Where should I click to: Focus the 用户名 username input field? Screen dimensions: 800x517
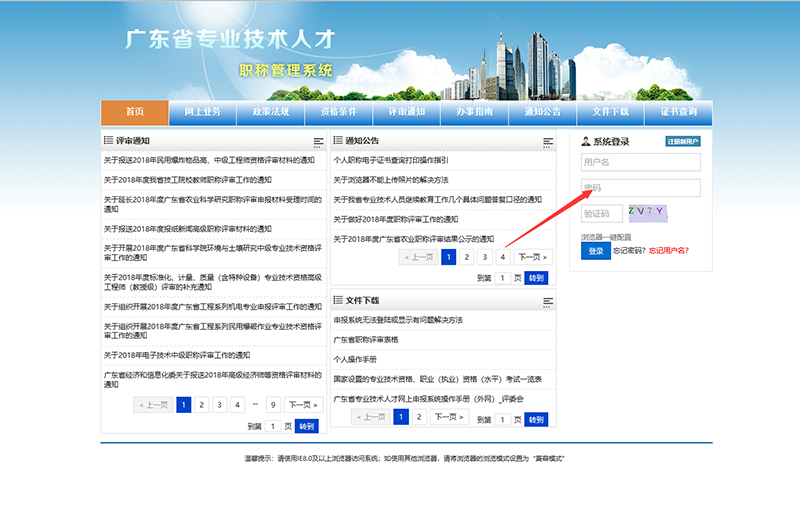tap(640, 162)
